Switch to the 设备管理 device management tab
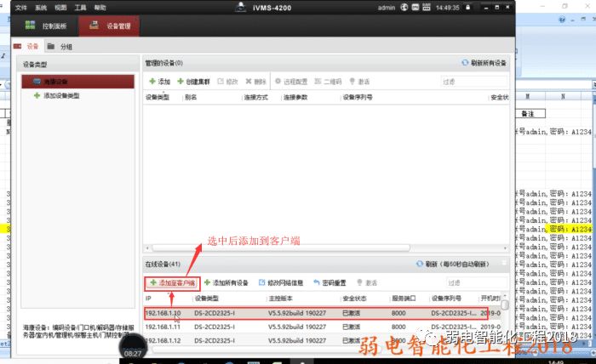The image size is (596, 364). (x=109, y=26)
